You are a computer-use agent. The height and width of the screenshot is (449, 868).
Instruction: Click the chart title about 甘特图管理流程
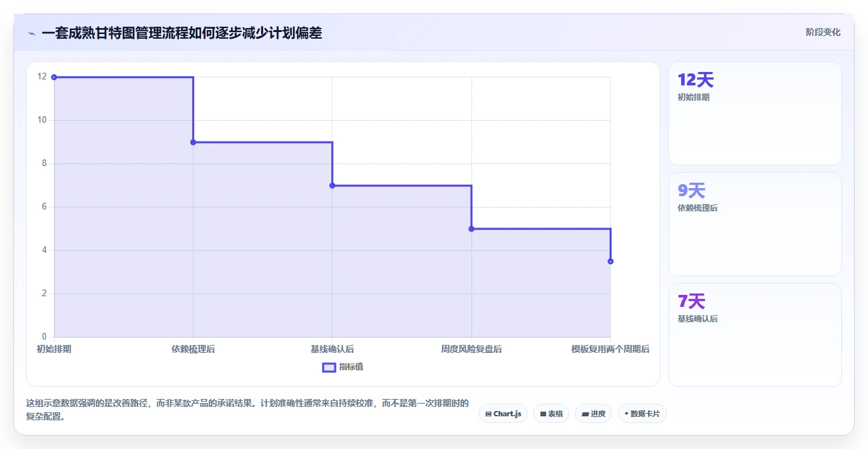tap(182, 33)
